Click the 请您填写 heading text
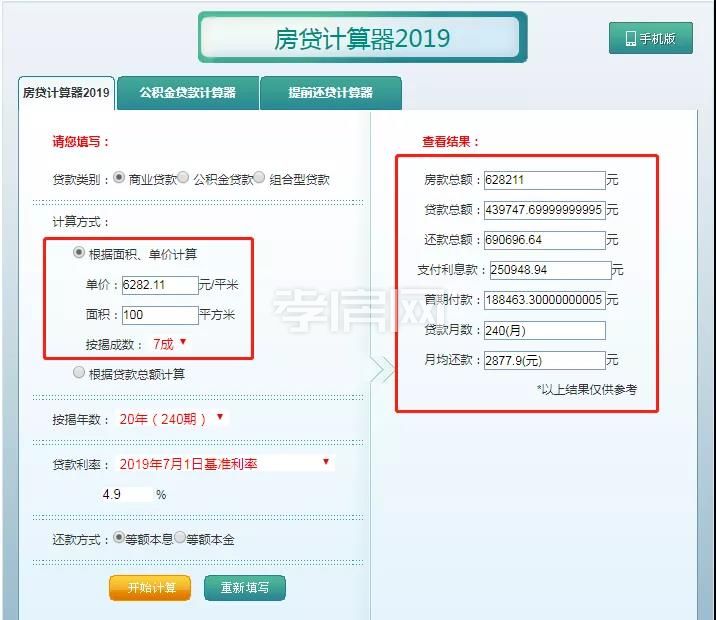The image size is (716, 620). [x=81, y=142]
